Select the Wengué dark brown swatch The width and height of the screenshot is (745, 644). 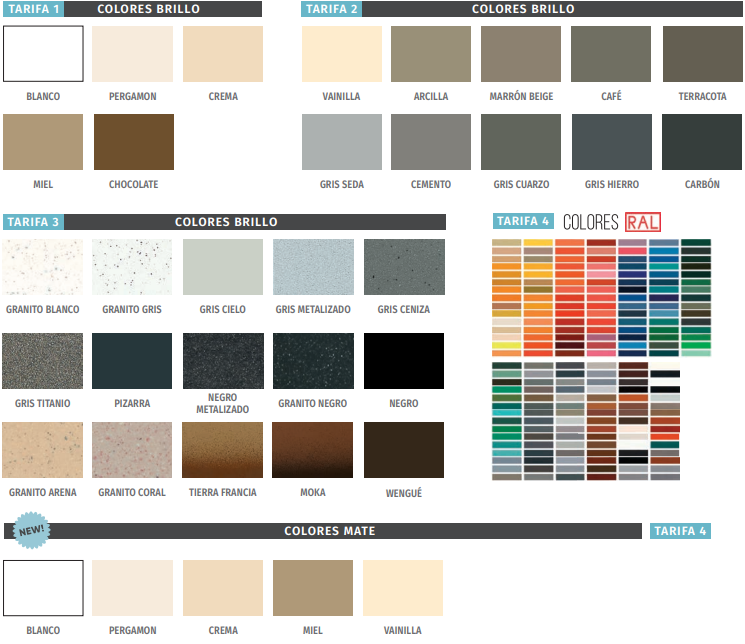(403, 450)
